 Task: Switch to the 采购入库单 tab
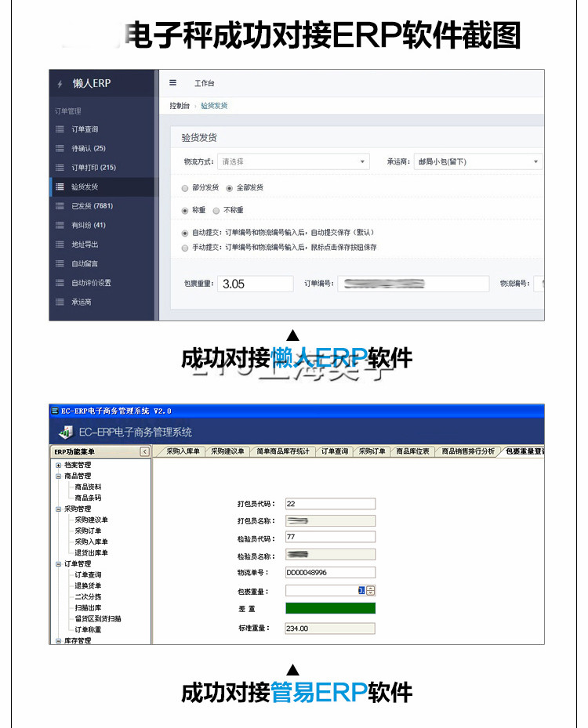click(x=183, y=451)
